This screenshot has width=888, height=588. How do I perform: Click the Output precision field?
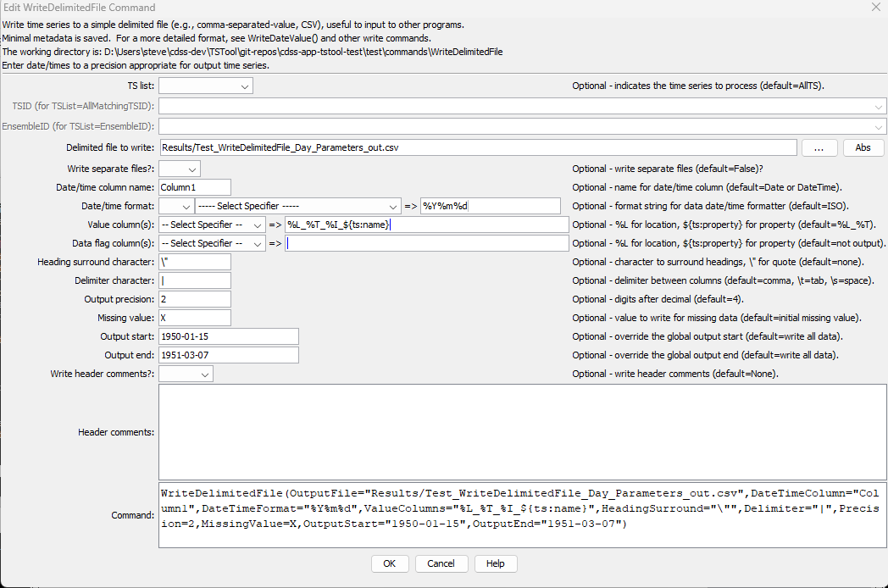pyautogui.click(x=195, y=300)
